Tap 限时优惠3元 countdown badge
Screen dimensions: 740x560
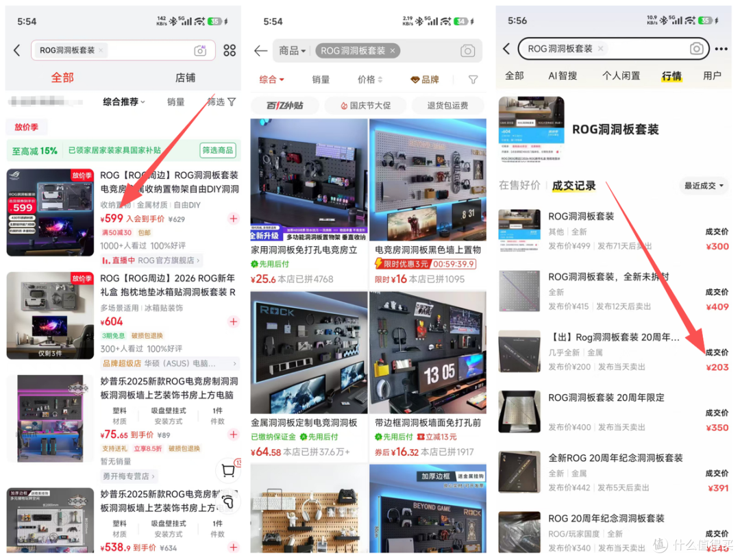coord(425,264)
